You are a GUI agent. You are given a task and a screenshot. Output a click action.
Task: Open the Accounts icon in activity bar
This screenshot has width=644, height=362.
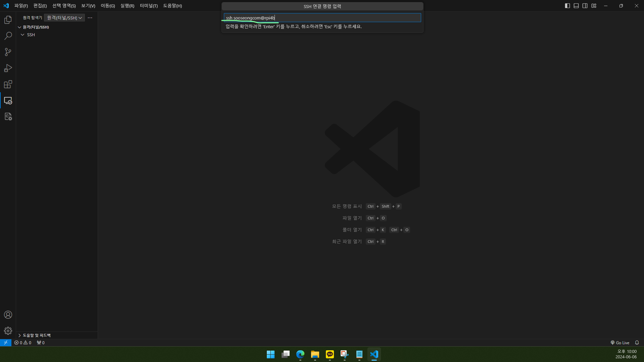[8, 315]
